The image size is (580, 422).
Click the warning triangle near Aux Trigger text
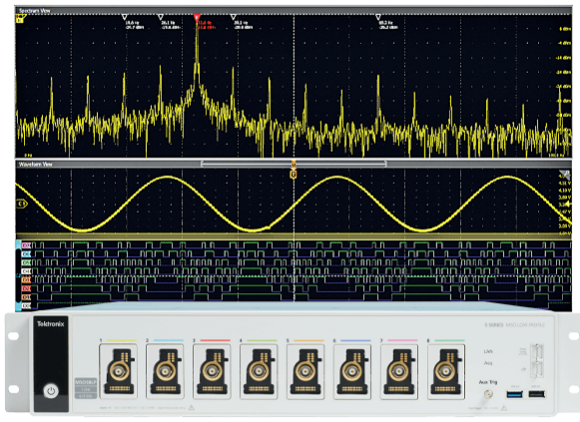[504, 408]
